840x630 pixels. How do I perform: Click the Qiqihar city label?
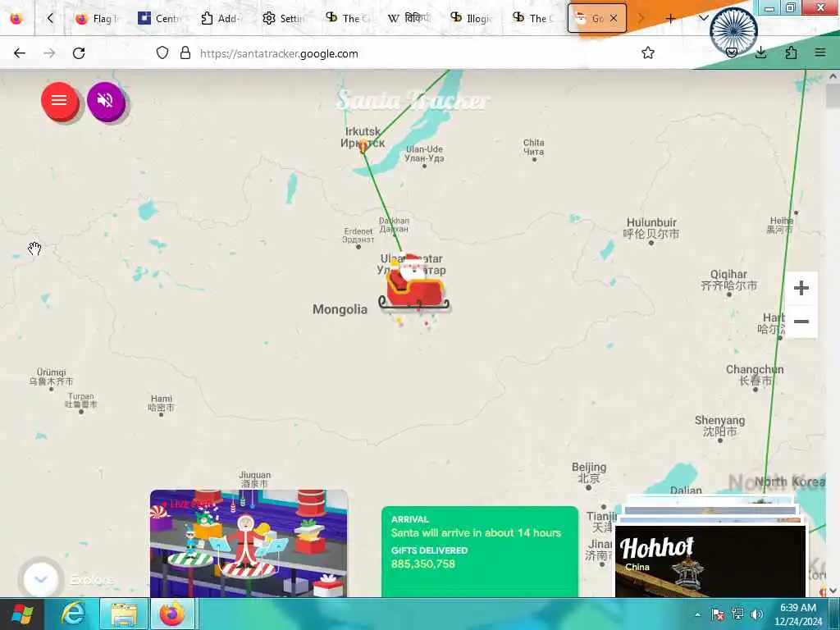[728, 280]
